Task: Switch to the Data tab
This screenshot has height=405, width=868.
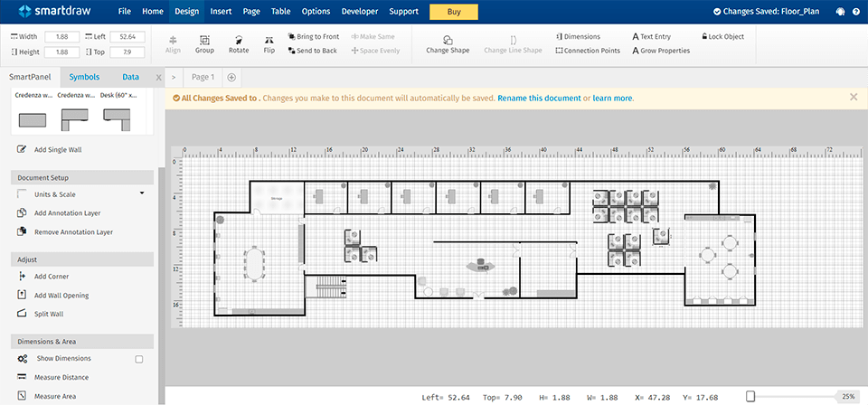Action: coord(130,77)
